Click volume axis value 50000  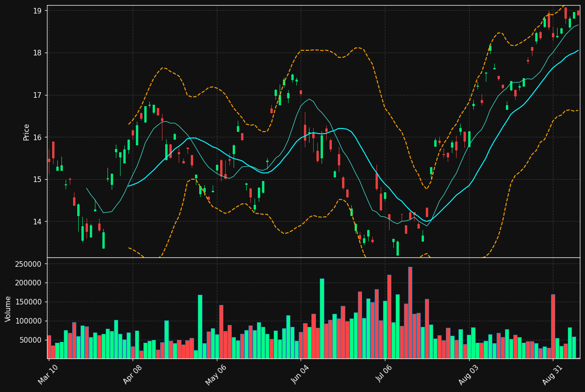pos(31,340)
